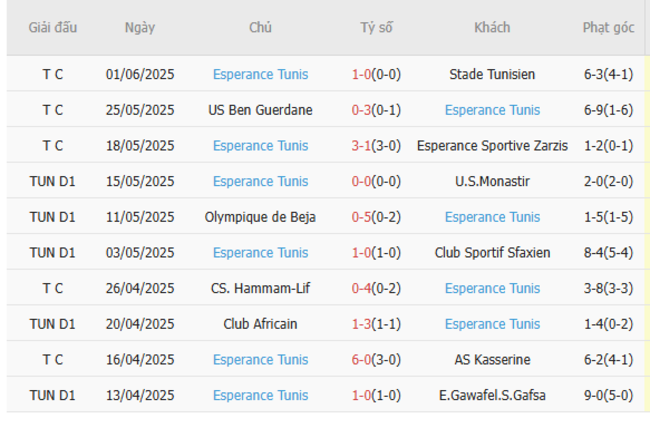This screenshot has height=428, width=650.
Task: Click the U.S.Monastir team name
Action: point(492,181)
